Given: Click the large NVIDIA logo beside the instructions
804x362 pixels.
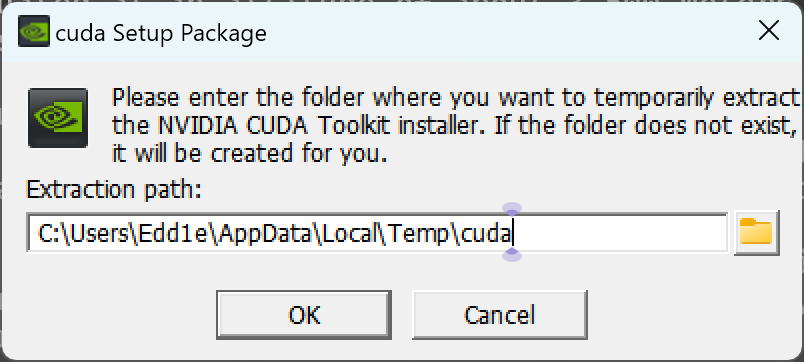Looking at the screenshot, I should 58,118.
